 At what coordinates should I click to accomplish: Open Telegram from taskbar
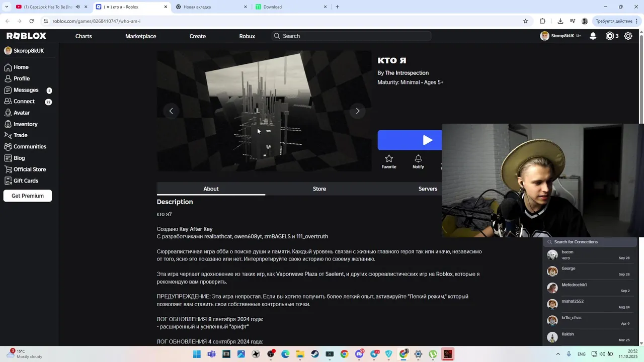[x=374, y=354]
